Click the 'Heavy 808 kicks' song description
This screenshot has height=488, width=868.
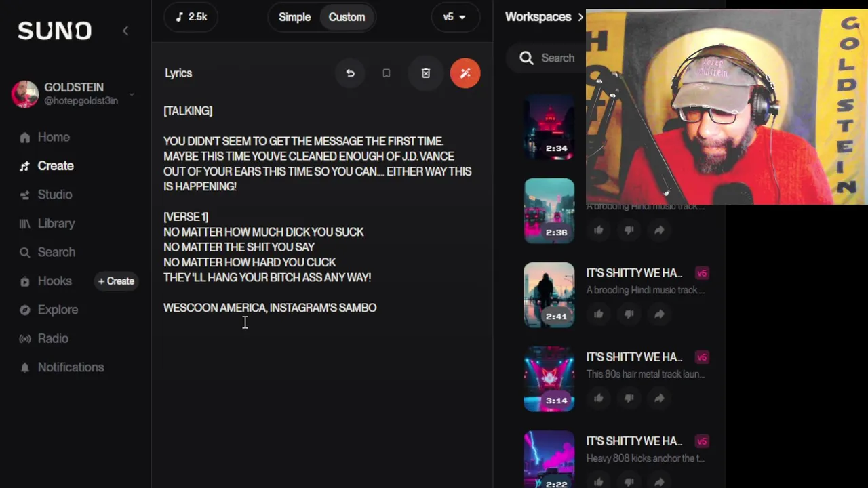pyautogui.click(x=646, y=458)
